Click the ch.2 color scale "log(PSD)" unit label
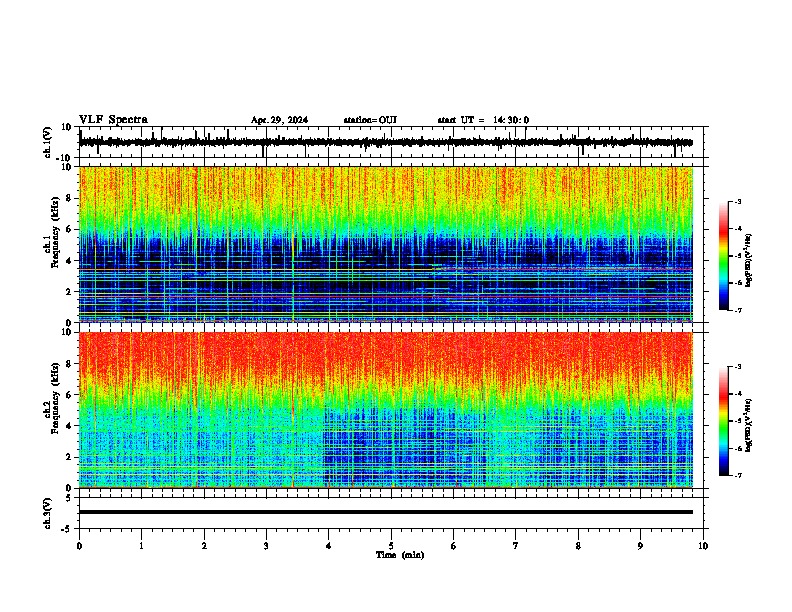The height and width of the screenshot is (612, 792). pos(748,425)
